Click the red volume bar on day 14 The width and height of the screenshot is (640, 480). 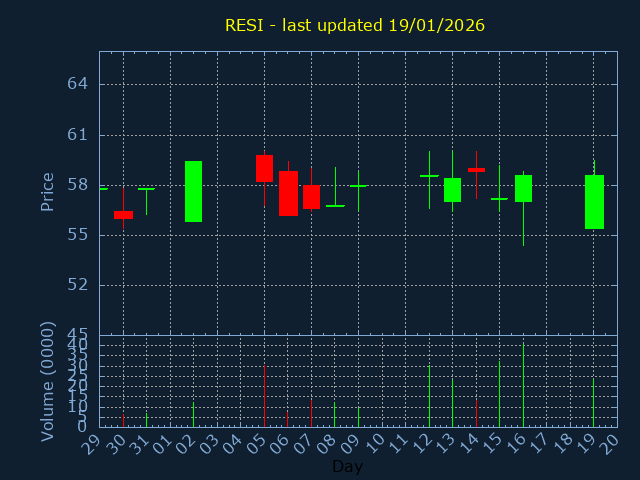pyautogui.click(x=476, y=413)
